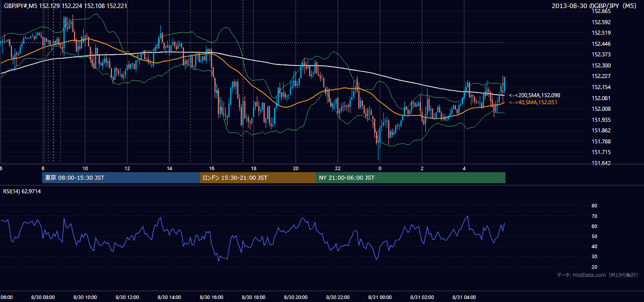
Task: Click RSI level 50 on the scale
Action: pos(594,236)
